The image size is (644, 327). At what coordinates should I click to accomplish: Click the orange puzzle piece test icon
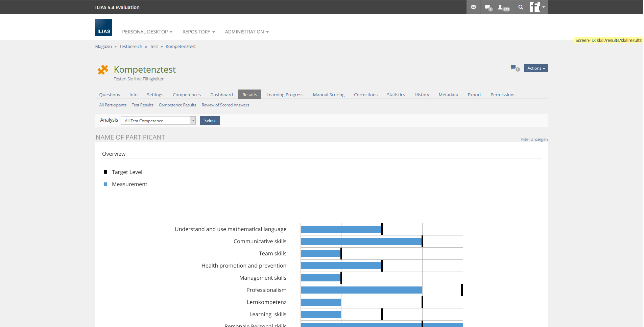tap(103, 70)
